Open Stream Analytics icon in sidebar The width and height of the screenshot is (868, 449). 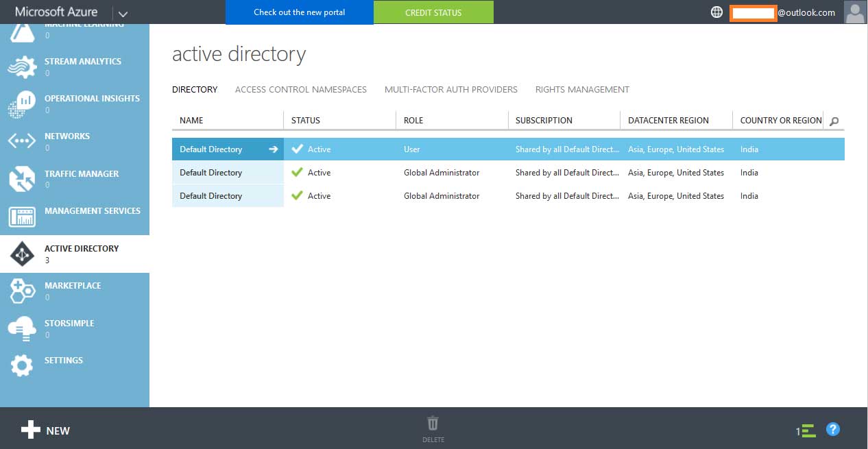[21, 66]
